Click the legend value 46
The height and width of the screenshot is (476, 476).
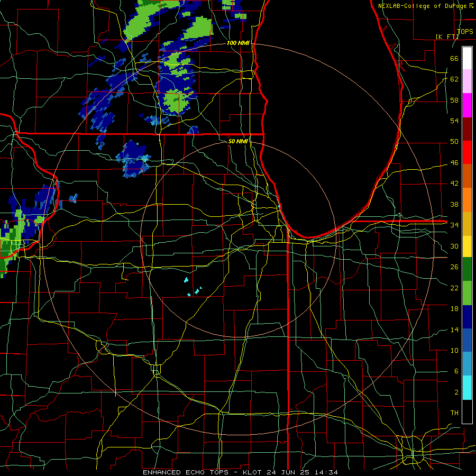454,163
